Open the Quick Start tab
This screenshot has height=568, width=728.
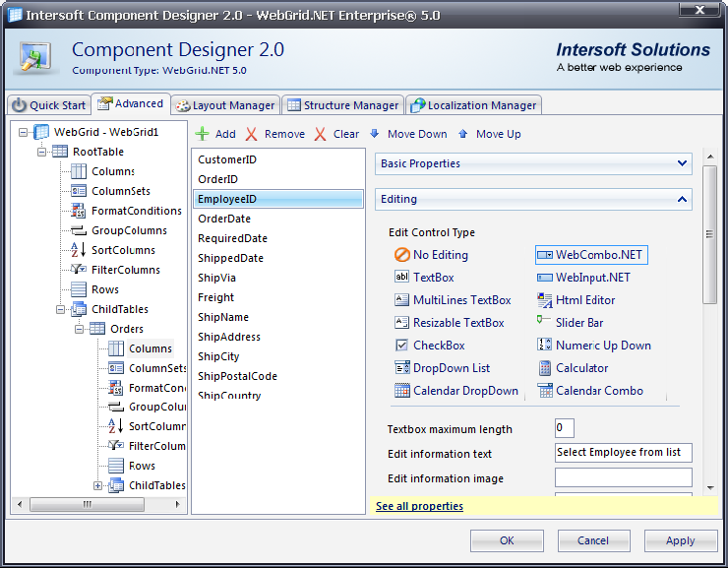(49, 105)
